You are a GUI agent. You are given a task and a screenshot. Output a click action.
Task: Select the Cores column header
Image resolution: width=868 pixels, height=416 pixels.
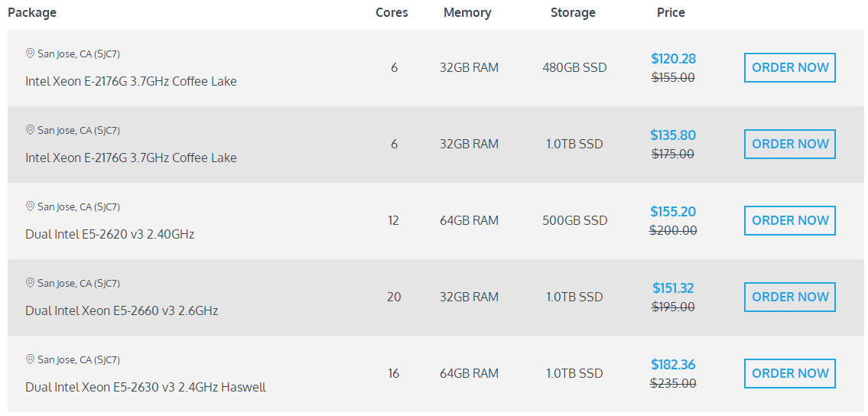click(392, 12)
